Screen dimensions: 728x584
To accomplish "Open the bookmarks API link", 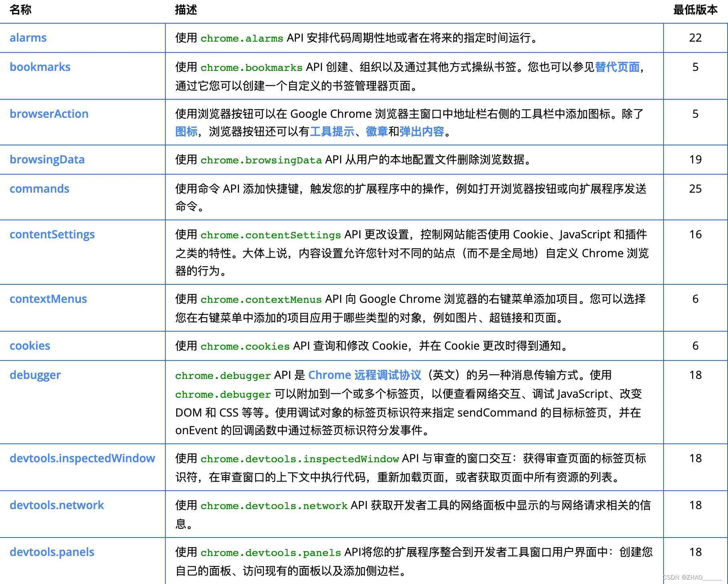I will pyautogui.click(x=40, y=67).
